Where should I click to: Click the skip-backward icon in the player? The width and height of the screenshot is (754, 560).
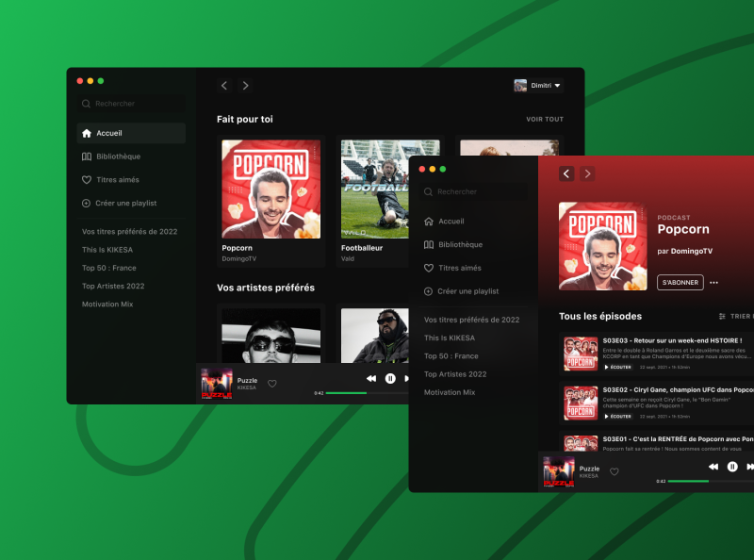pos(369,377)
